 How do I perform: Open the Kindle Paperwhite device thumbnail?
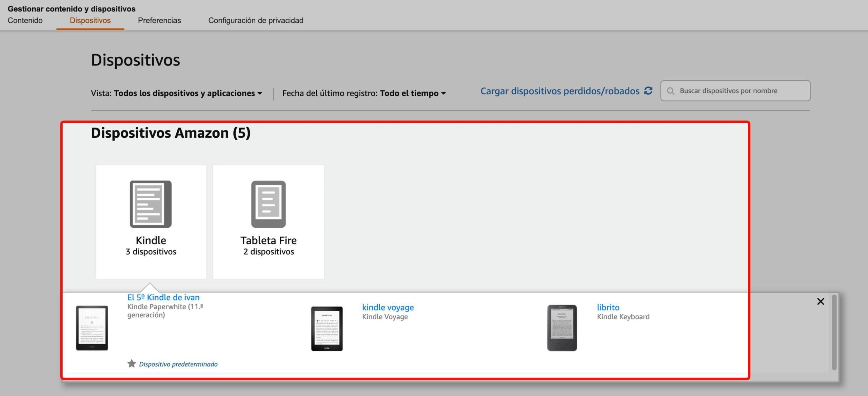point(92,328)
